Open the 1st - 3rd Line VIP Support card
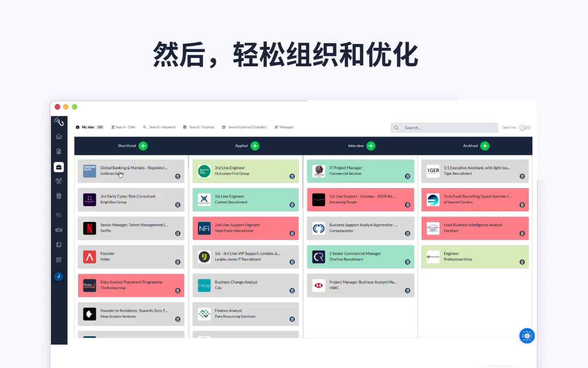 [x=245, y=257]
